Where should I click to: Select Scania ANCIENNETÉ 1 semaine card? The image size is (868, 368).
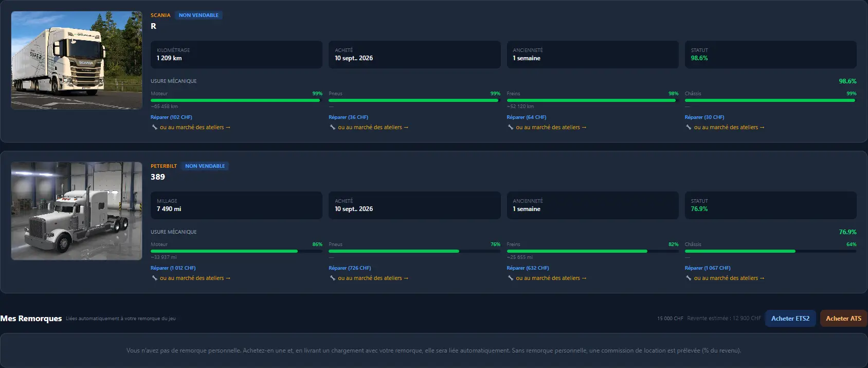(592, 55)
